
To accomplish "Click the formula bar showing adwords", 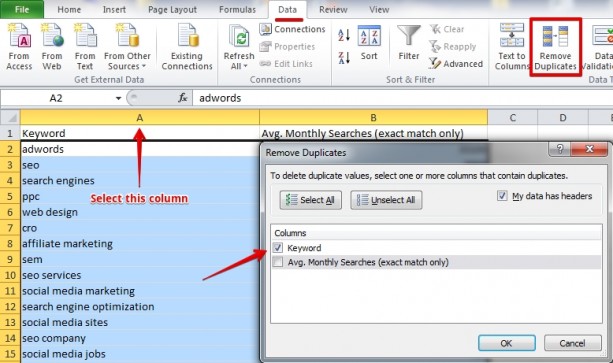I will click(x=403, y=98).
